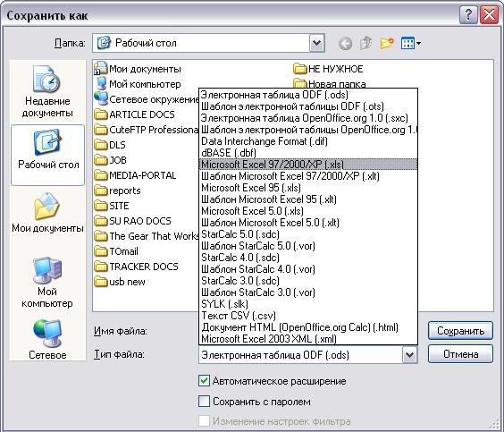This screenshot has width=504, height=432.
Task: Choose Текст CSV (.csv) format
Action: [x=308, y=316]
